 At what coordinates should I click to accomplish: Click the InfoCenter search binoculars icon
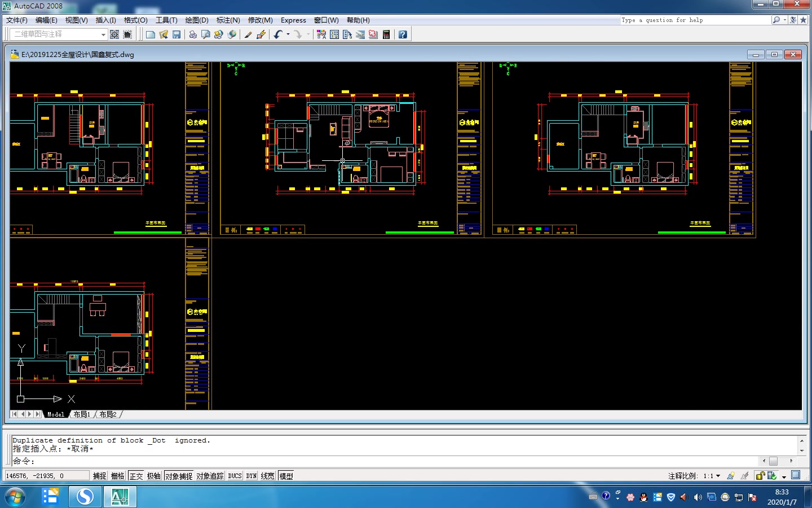[776, 20]
